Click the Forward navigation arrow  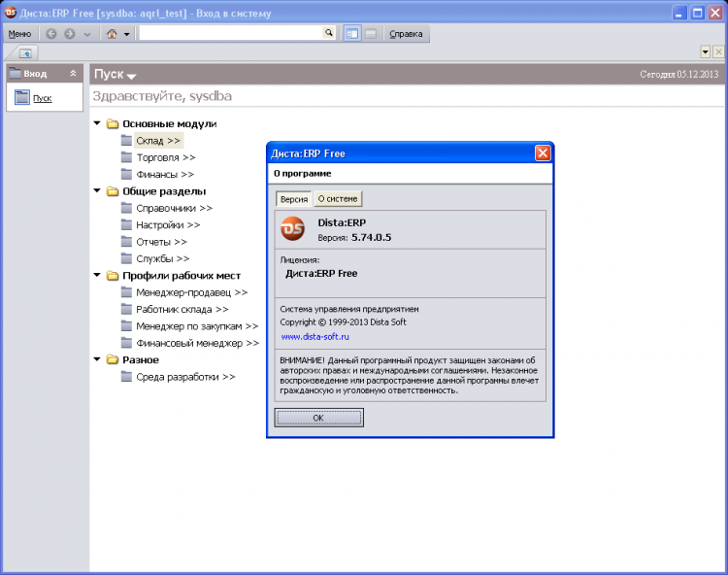tap(69, 33)
